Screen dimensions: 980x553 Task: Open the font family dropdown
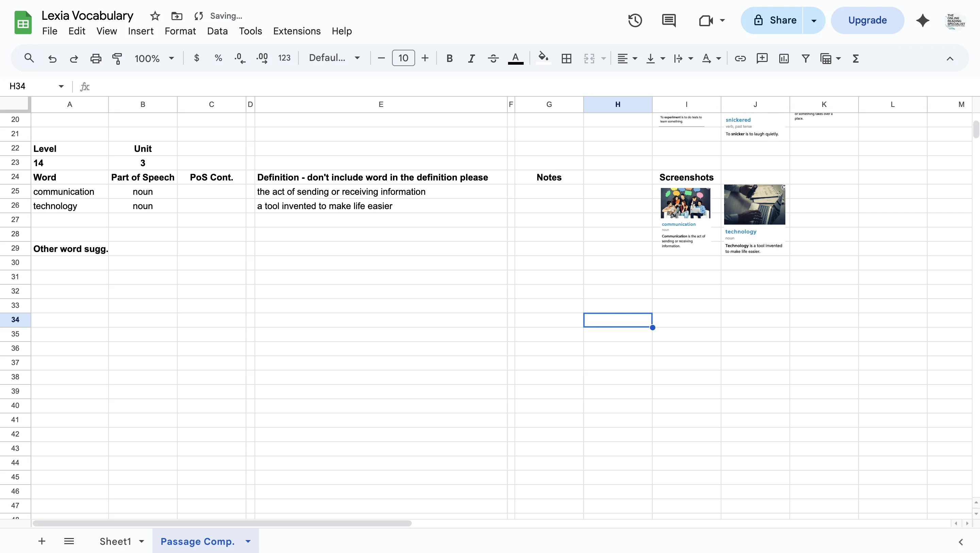[x=334, y=58]
